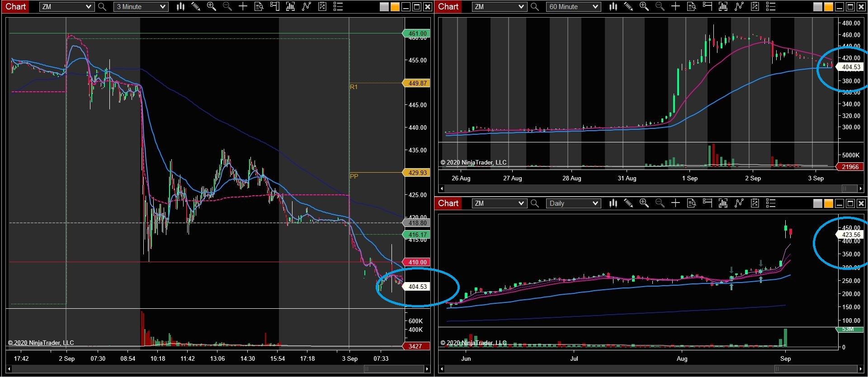The image size is (868, 377).
Task: Open Chart Trader panel in Daily chart
Action: (x=707, y=203)
